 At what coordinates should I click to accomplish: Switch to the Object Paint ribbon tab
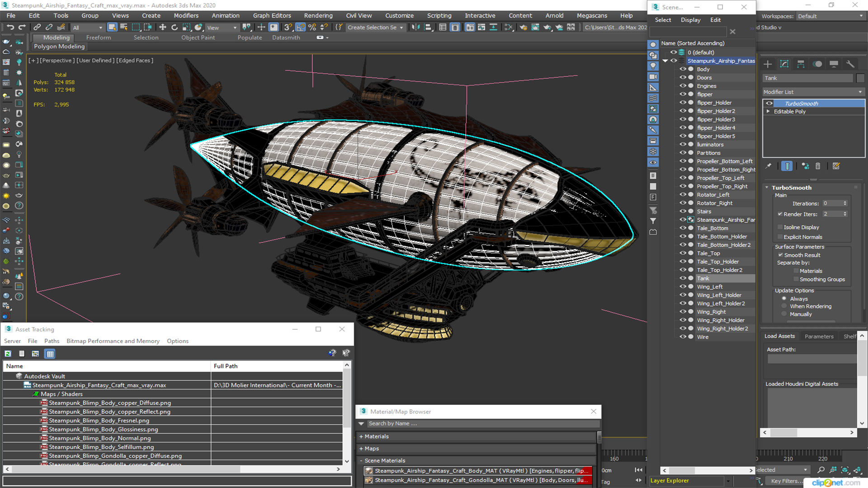pyautogui.click(x=198, y=38)
